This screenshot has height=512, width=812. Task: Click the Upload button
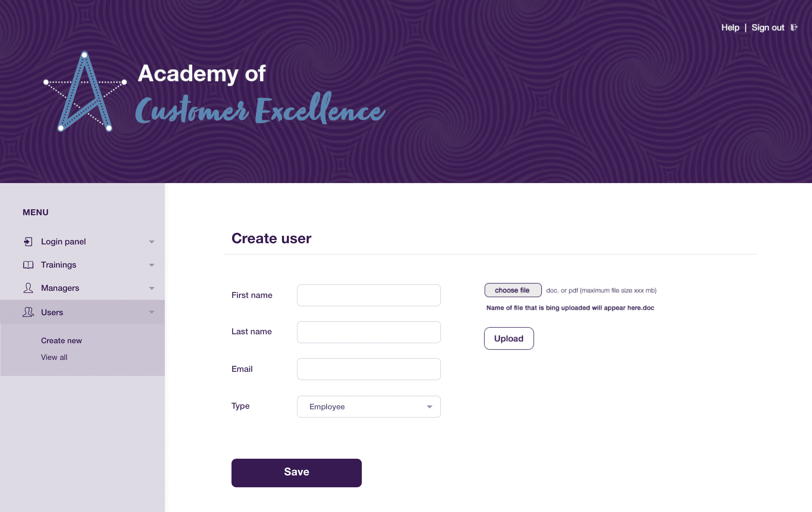tap(509, 338)
